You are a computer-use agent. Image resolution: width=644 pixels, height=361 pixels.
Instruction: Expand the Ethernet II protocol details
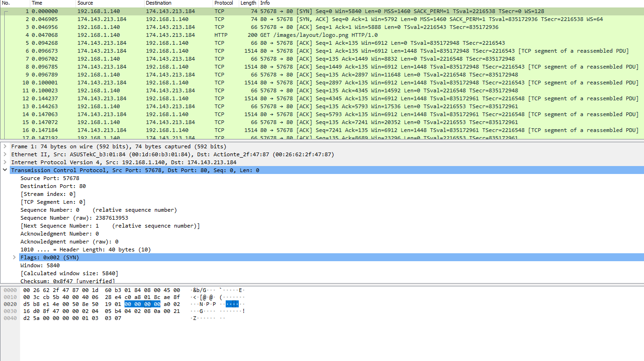(x=5, y=154)
